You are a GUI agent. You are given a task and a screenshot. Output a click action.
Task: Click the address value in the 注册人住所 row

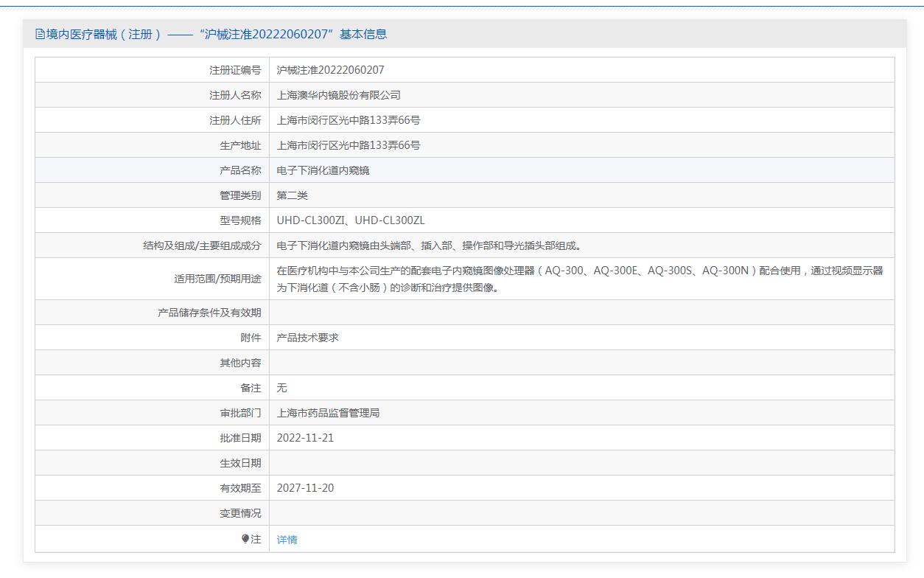[348, 120]
